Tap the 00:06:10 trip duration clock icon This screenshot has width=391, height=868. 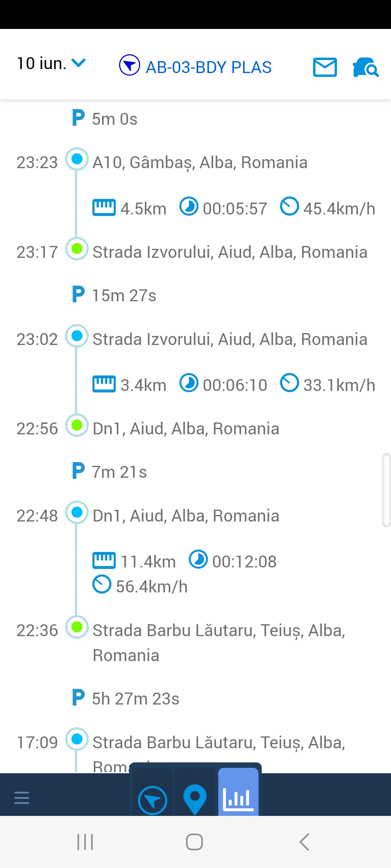189,383
